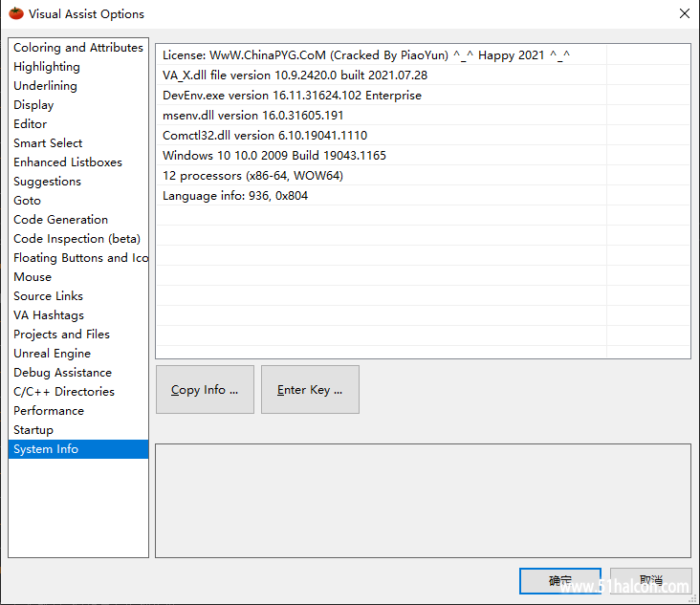
Task: Open Floating Buttons and Icons settings
Action: pyautogui.click(x=78, y=258)
